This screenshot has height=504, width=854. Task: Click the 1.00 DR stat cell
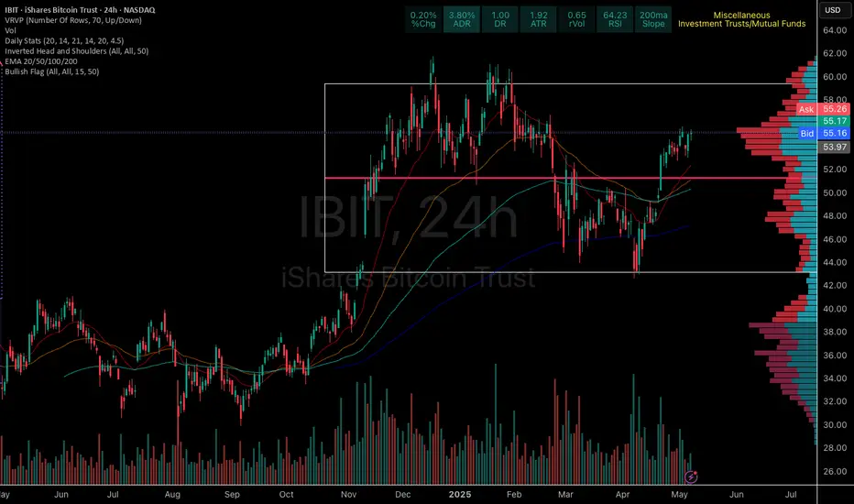pos(500,19)
